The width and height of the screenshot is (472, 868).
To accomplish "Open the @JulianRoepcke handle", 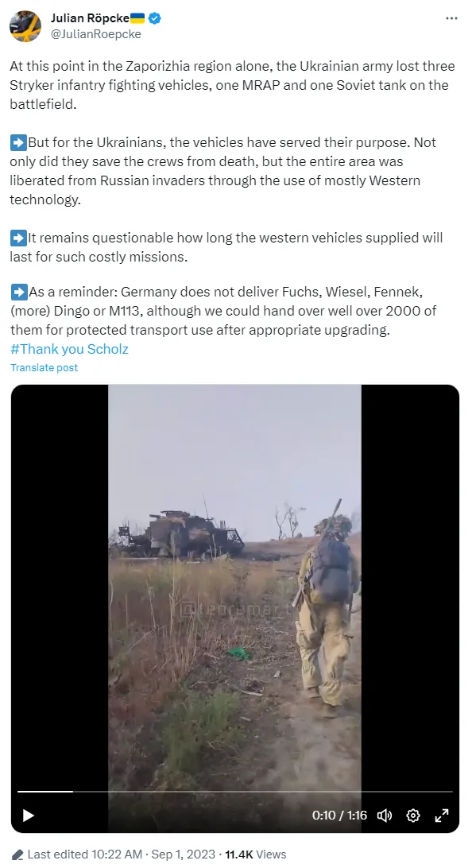I will coord(95,34).
